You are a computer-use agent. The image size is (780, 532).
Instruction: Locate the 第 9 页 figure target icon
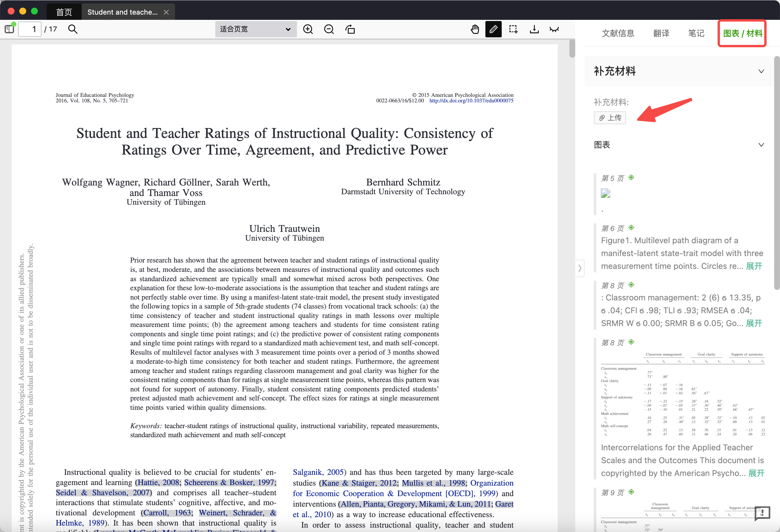[631, 492]
